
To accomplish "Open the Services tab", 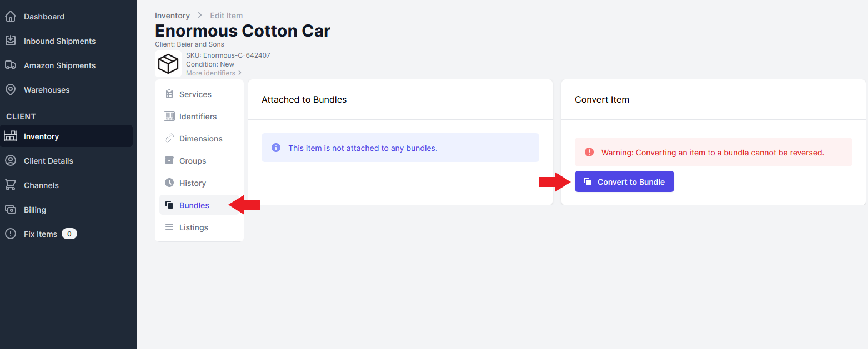I will pos(195,94).
